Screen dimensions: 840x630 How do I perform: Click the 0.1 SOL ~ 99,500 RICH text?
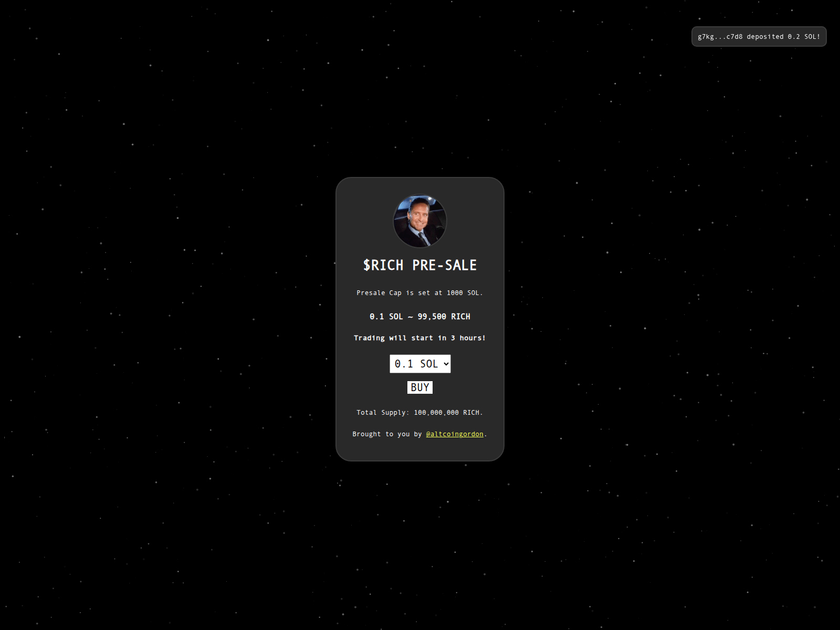click(420, 316)
